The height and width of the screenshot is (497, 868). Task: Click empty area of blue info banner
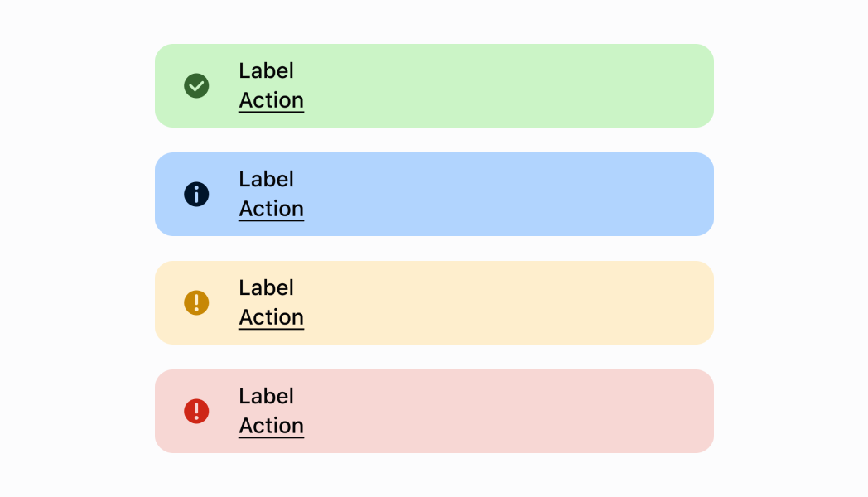(x=514, y=195)
